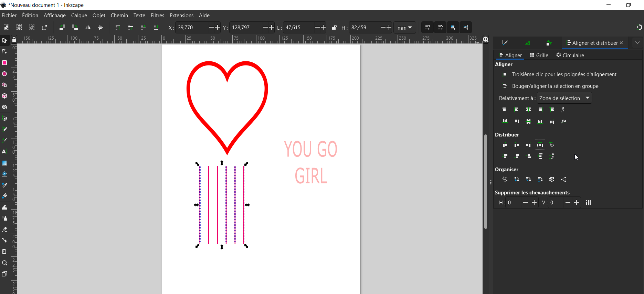Select the Selector arrow tool
The image size is (644, 294).
point(4,40)
